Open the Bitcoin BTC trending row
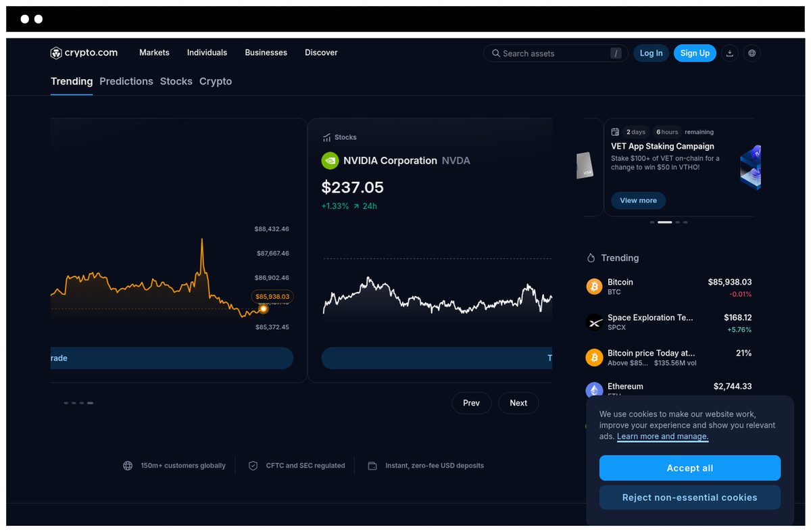Image resolution: width=811 pixels, height=532 pixels. 669,287
